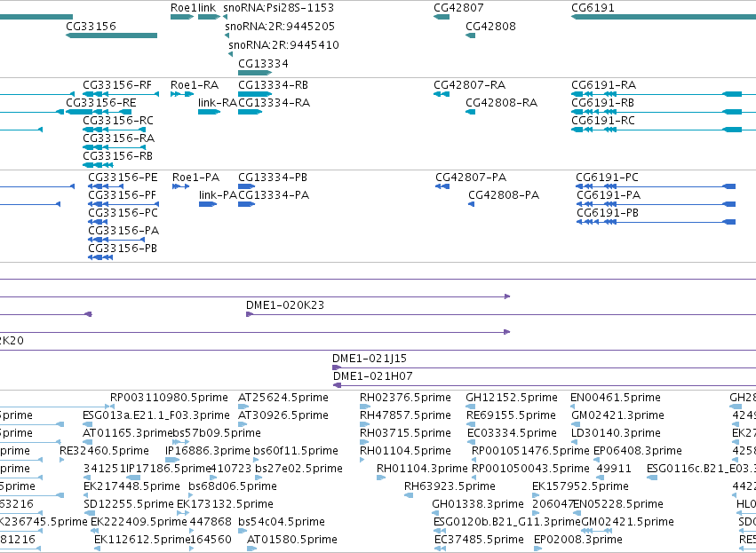Select the CG33156 gene label in the top gene track
This screenshot has height=553, width=756.
point(92,26)
